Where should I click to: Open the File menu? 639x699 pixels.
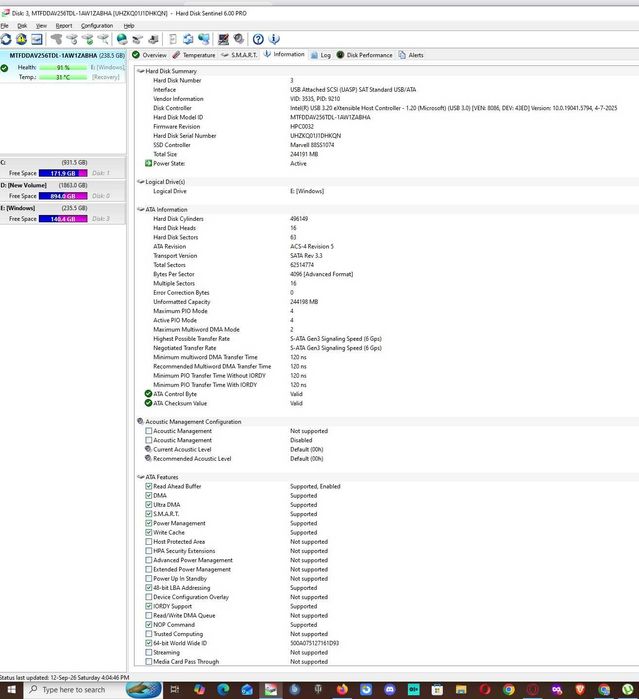pos(4,26)
